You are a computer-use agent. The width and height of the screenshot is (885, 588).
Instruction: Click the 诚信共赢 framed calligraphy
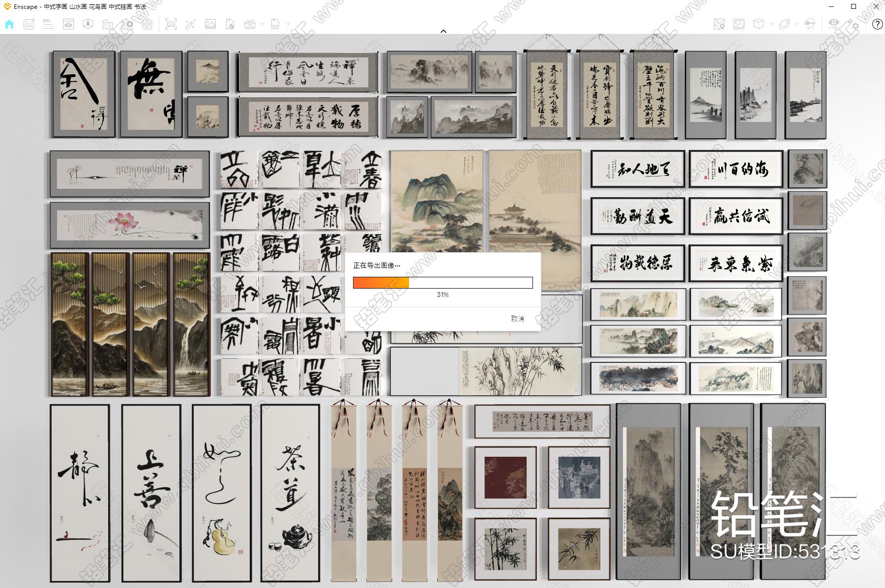coord(736,216)
